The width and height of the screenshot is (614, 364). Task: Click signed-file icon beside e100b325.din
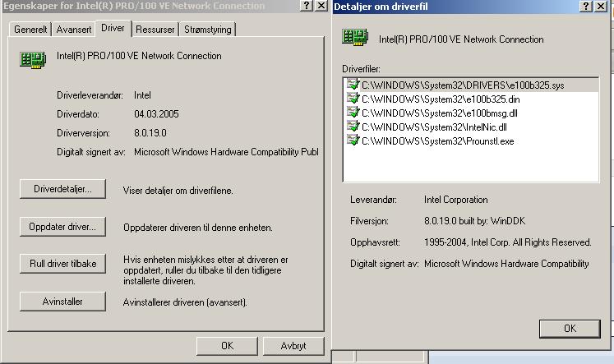(x=353, y=99)
